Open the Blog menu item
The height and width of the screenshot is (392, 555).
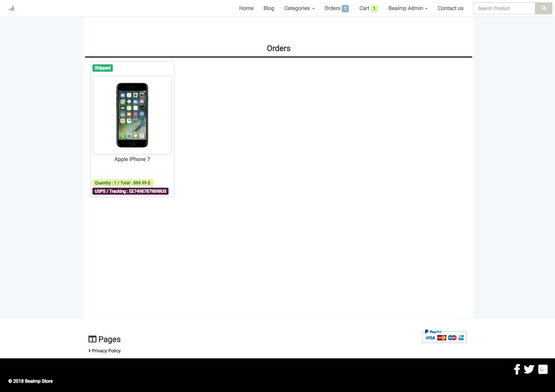pyautogui.click(x=269, y=8)
